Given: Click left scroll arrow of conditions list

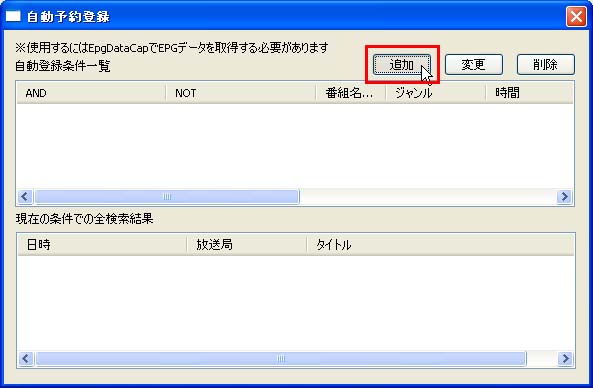Looking at the screenshot, I should click(25, 197).
